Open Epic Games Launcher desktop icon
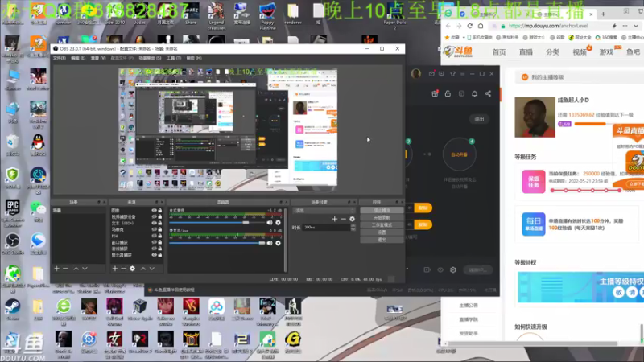 [x=12, y=213]
